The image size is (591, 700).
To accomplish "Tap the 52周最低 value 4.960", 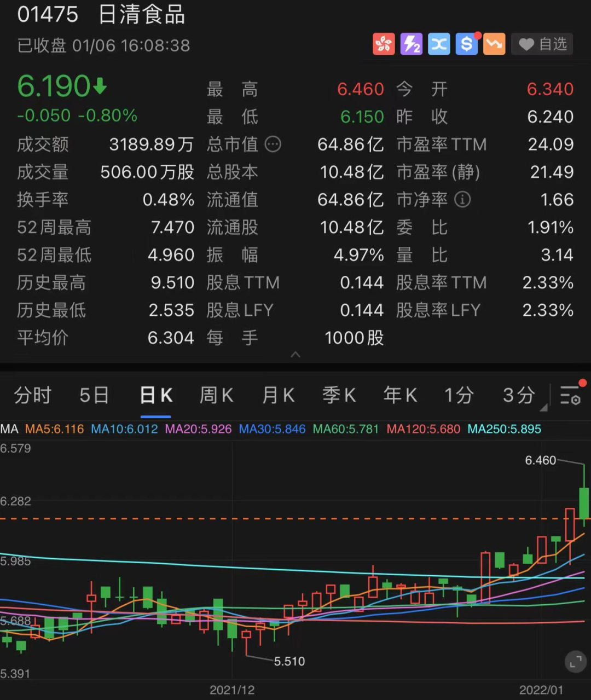I will tap(171, 255).
